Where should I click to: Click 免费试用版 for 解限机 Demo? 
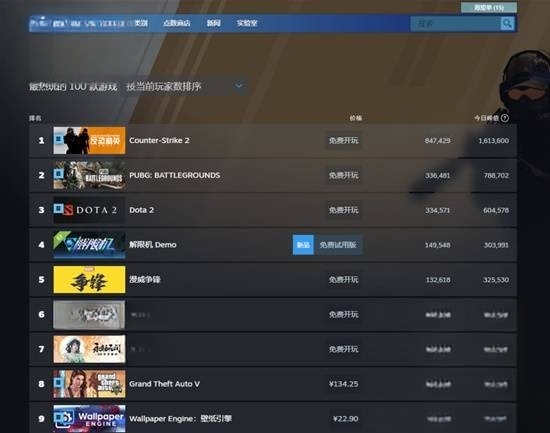coord(338,245)
